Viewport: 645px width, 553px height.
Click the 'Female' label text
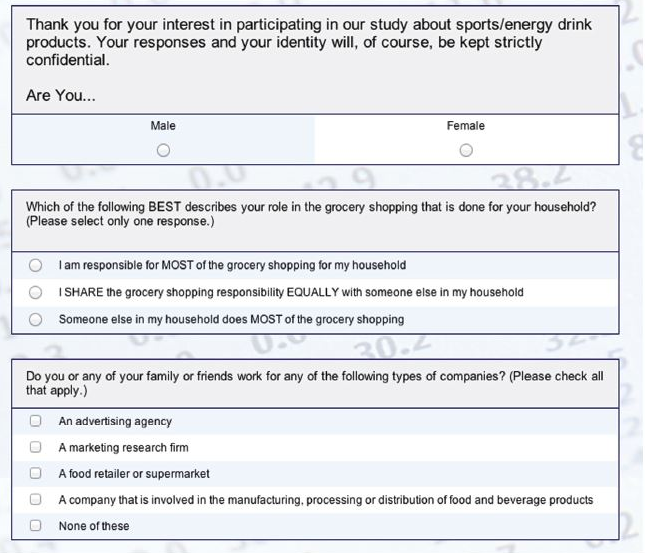466,126
